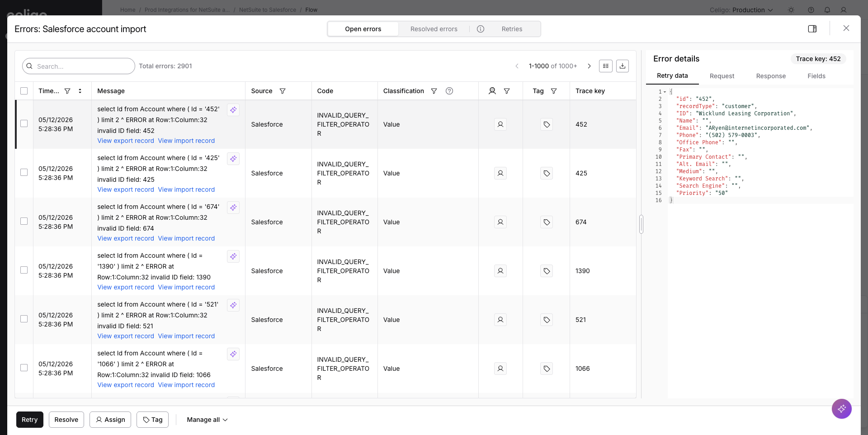Filter errors by Source column
Image resolution: width=868 pixels, height=435 pixels.
[x=283, y=91]
